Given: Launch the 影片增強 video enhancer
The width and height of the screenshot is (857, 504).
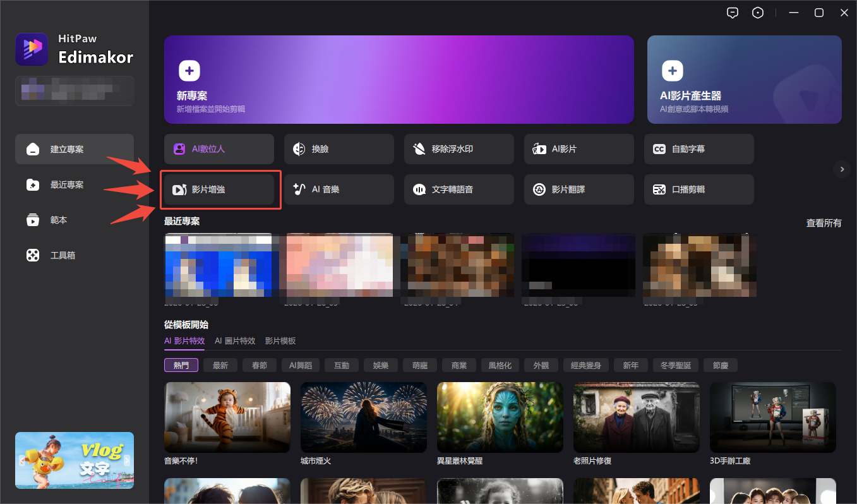Looking at the screenshot, I should point(220,189).
